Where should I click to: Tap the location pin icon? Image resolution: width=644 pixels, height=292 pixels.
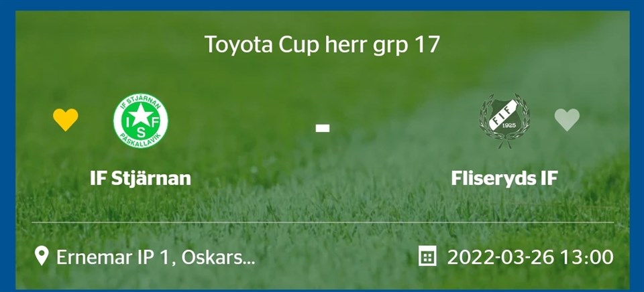pos(42,257)
